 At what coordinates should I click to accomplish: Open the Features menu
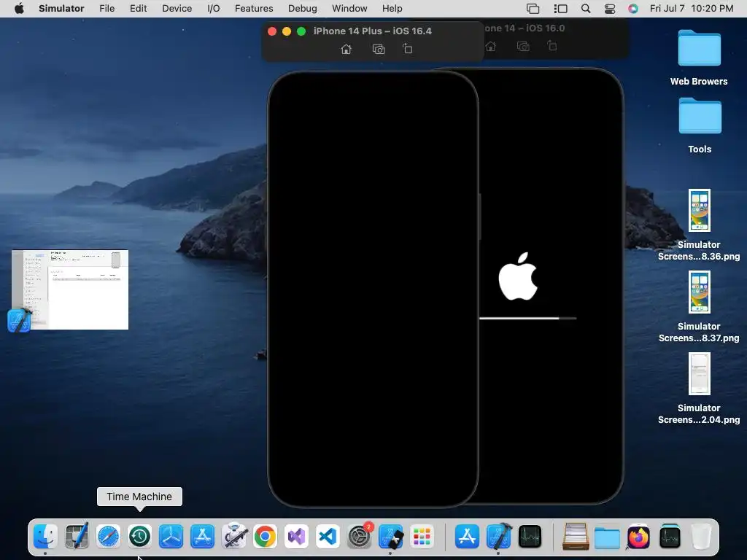click(254, 9)
